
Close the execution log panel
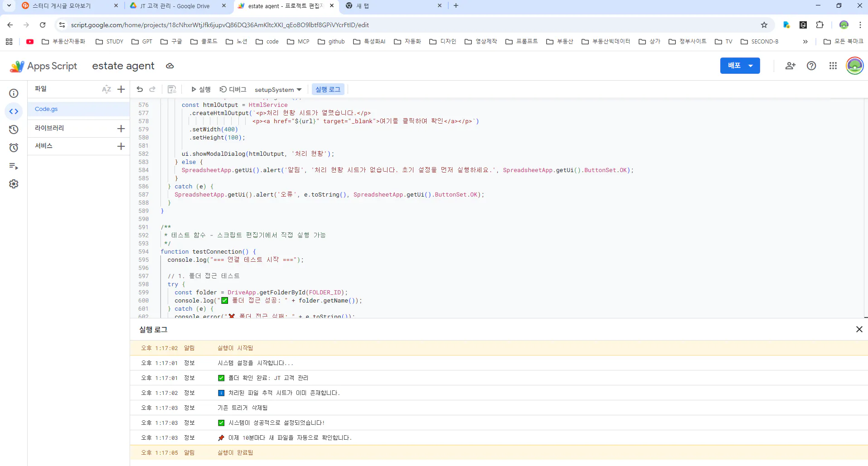[x=859, y=329]
